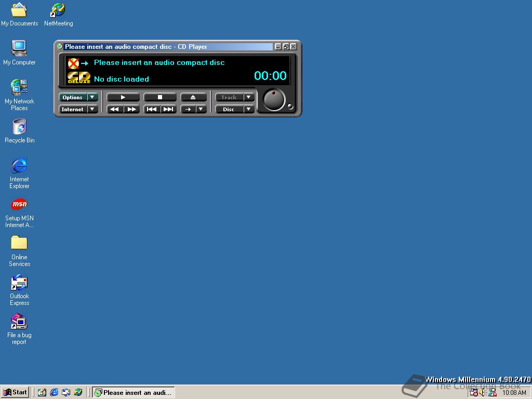The image size is (532, 399).
Task: Select the File a bug report icon
Action: click(19, 329)
